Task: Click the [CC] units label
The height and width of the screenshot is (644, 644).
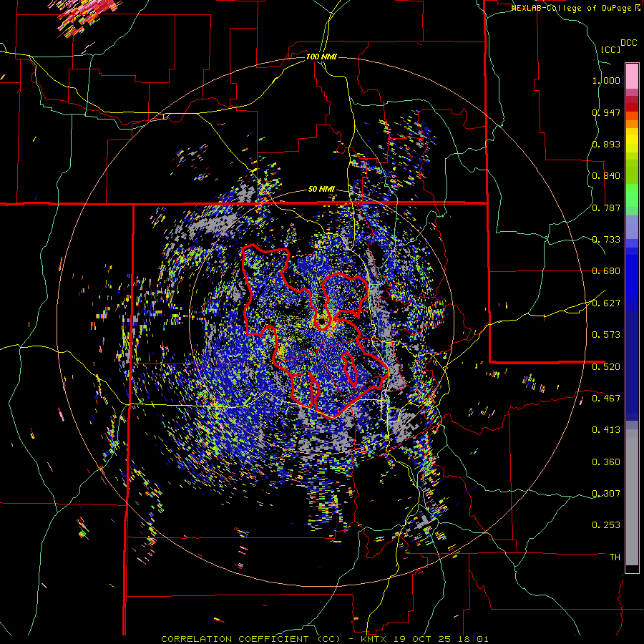Action: (611, 49)
